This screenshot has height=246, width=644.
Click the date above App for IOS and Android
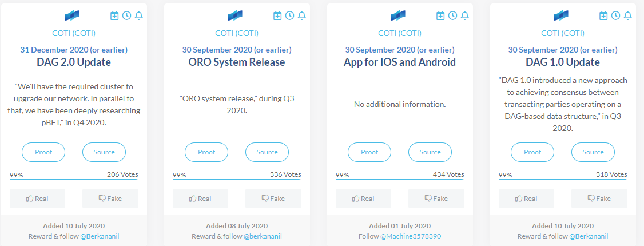point(400,50)
